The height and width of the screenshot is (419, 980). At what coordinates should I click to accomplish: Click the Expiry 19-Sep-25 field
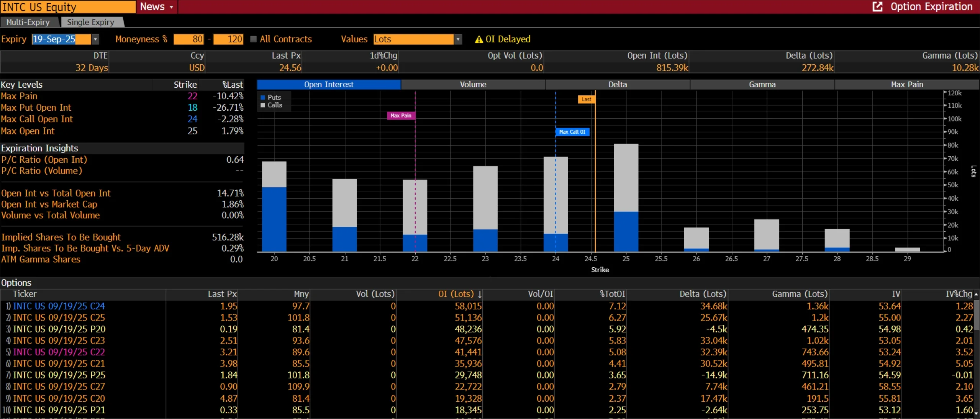coord(62,39)
